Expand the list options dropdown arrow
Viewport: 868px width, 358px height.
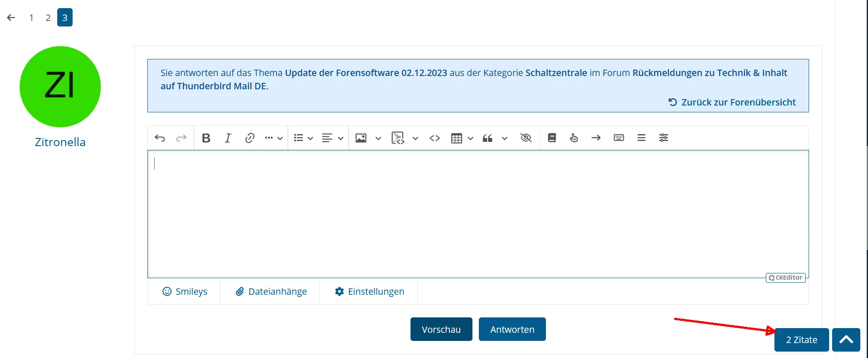pyautogui.click(x=310, y=138)
